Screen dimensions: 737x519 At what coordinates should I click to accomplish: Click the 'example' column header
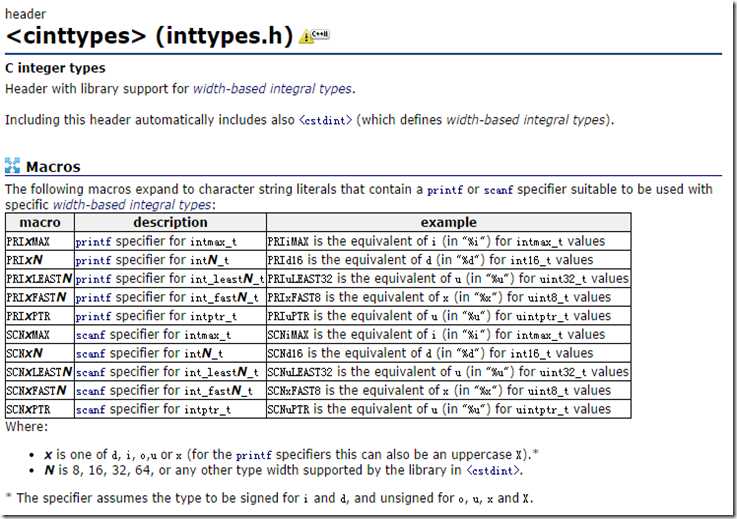(448, 222)
